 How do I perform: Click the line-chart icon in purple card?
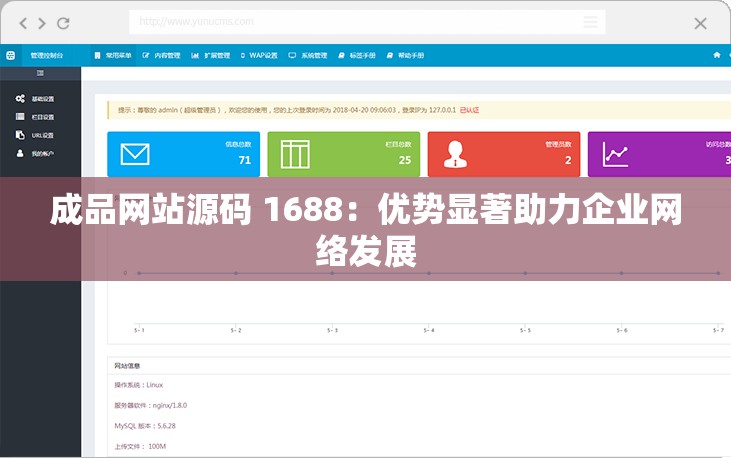point(615,154)
